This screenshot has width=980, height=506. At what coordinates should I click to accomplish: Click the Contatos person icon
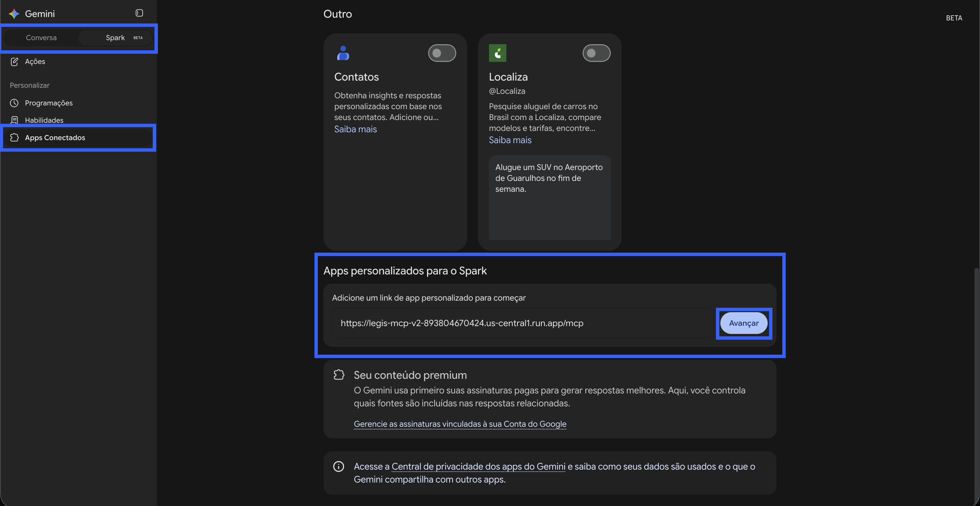(x=343, y=53)
